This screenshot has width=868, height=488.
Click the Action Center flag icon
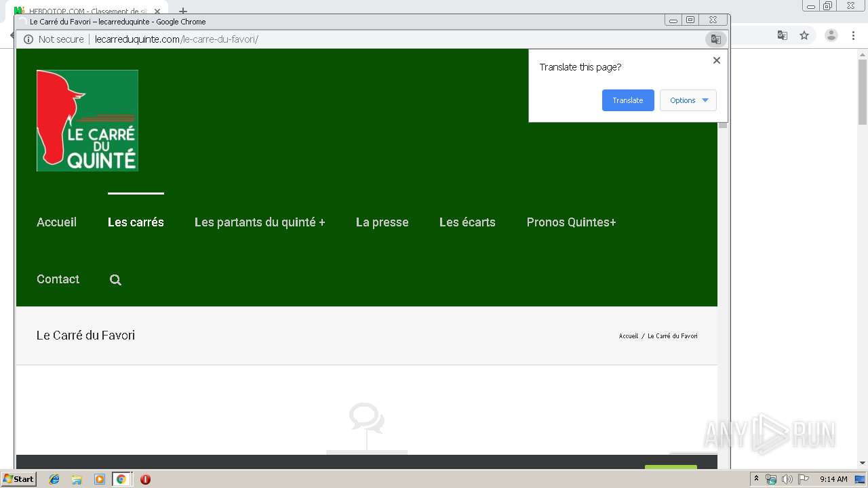click(804, 479)
